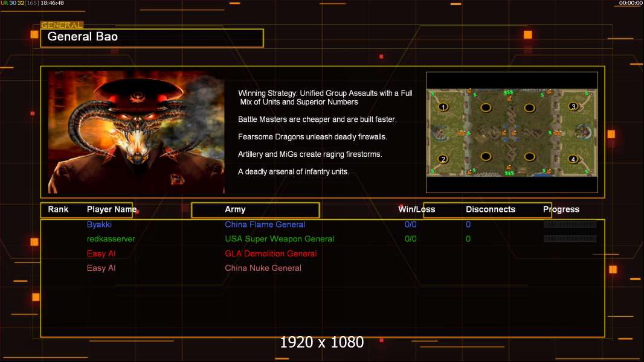
Task: Select the Easy AI playing China Nuke General
Action: tap(101, 268)
